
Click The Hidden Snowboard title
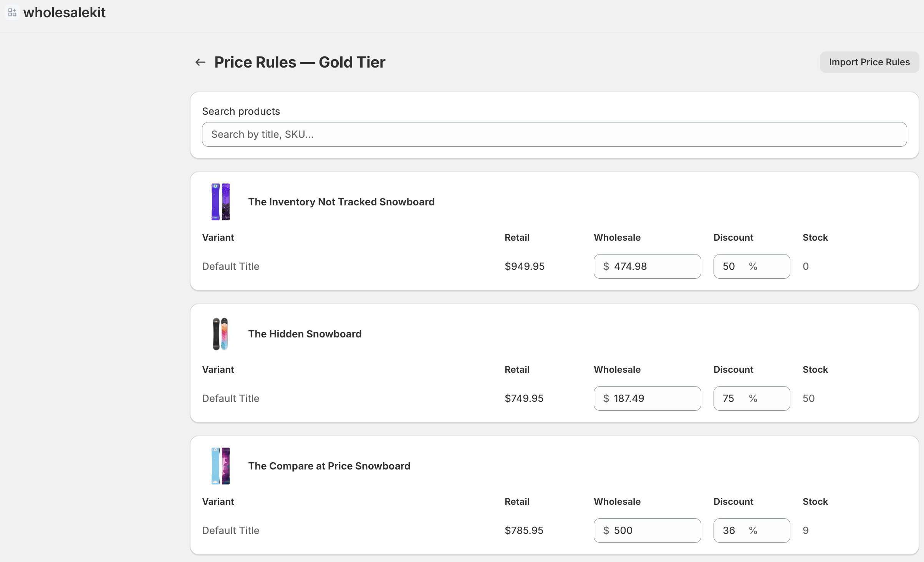[305, 334]
